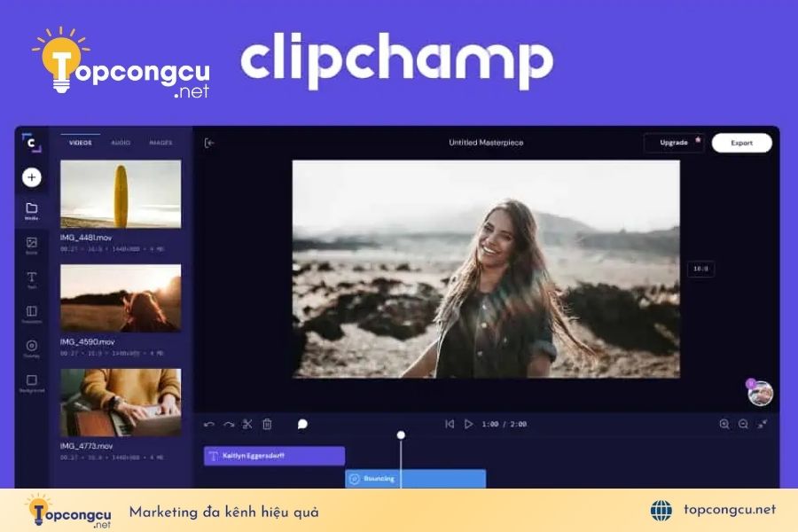The height and width of the screenshot is (532, 798).
Task: Click the globe icon beside topcongcu.net
Action: (x=661, y=510)
